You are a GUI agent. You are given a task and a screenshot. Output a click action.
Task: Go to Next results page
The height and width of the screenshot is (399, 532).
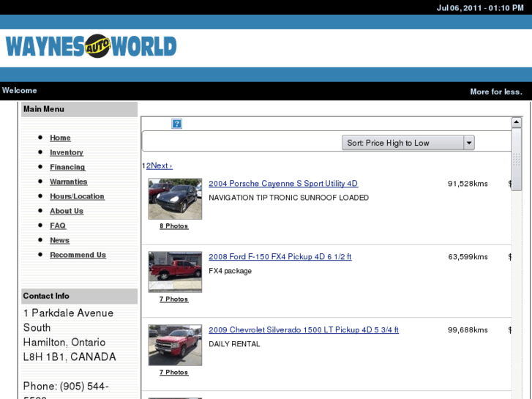point(161,165)
